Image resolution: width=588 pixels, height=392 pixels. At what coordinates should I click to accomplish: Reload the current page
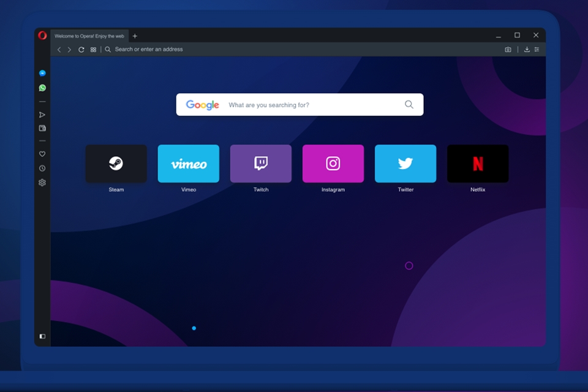81,49
